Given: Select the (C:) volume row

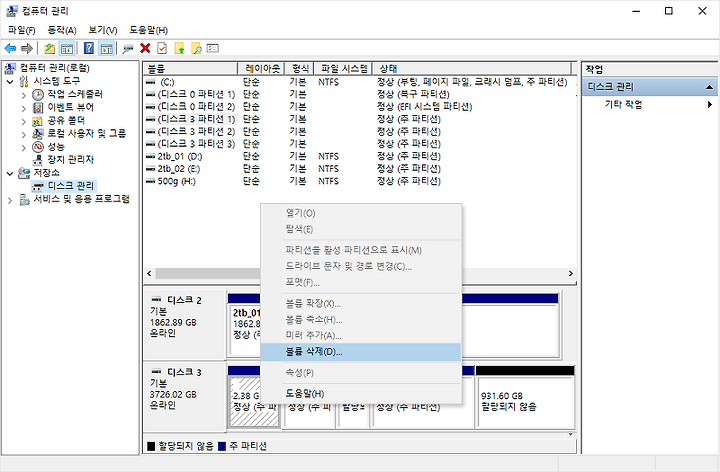Looking at the screenshot, I should coord(359,82).
